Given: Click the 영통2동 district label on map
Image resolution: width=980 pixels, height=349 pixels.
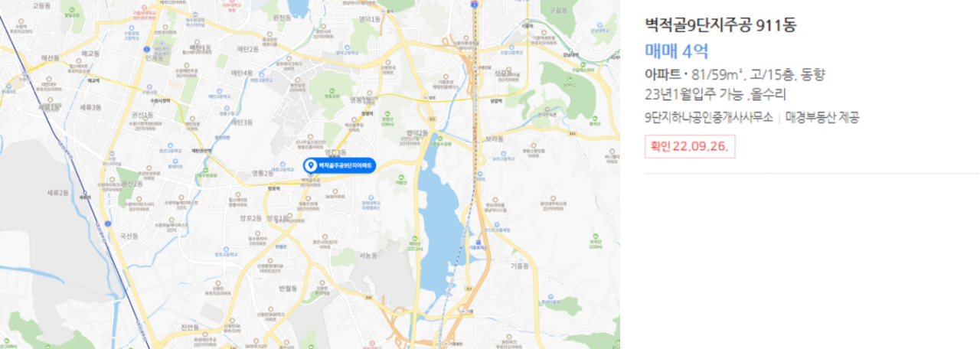Looking at the screenshot, I should tap(263, 174).
